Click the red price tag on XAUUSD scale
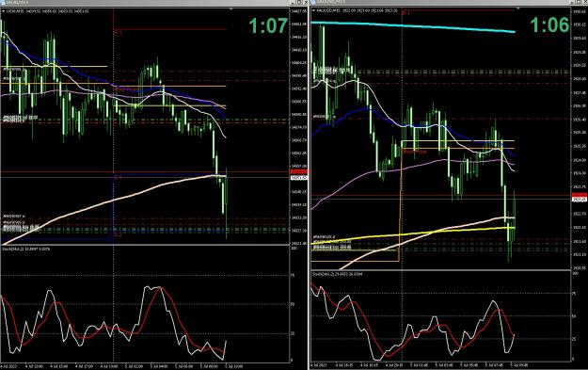 pos(579,195)
